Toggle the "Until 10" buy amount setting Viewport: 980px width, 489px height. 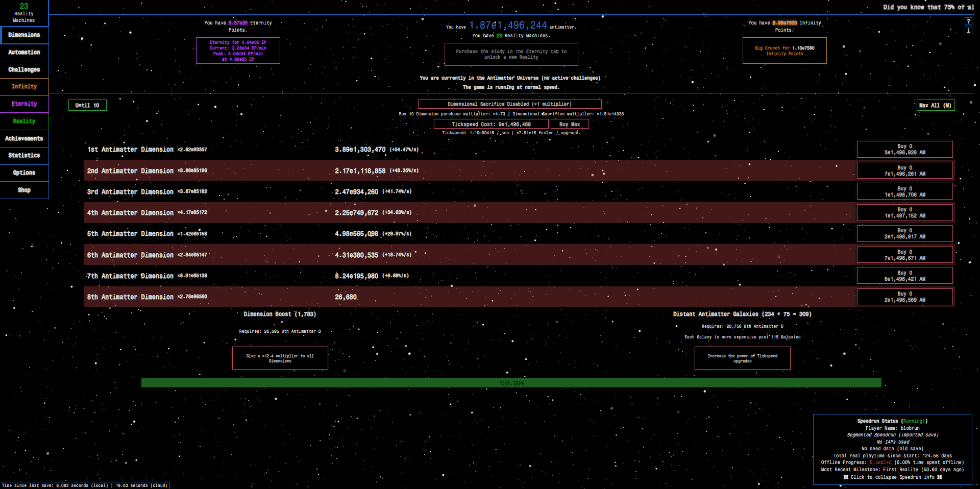pos(87,105)
